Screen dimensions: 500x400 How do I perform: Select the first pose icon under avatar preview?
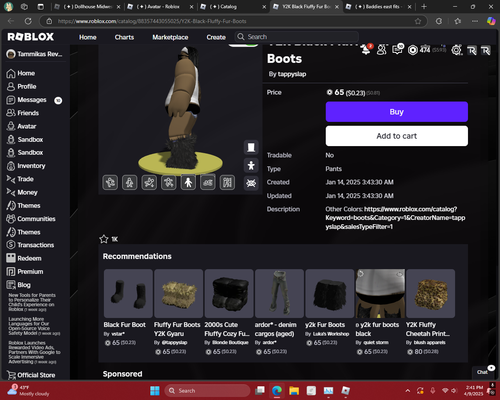pos(110,182)
